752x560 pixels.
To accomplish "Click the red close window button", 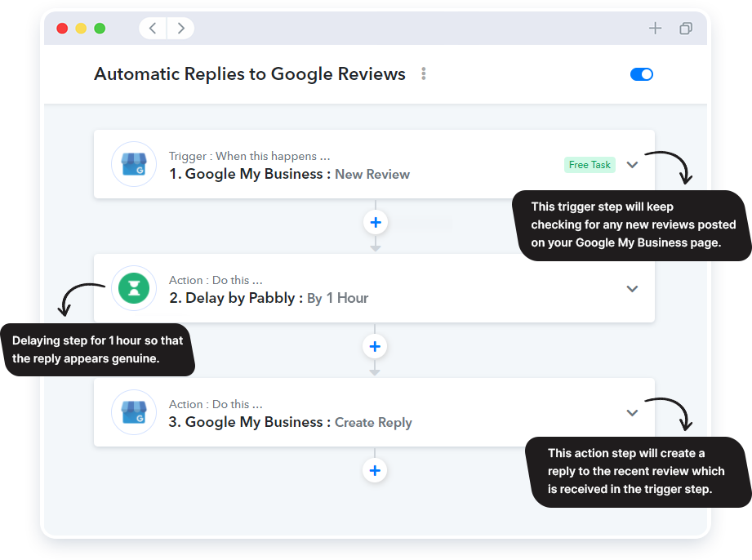I will click(62, 29).
